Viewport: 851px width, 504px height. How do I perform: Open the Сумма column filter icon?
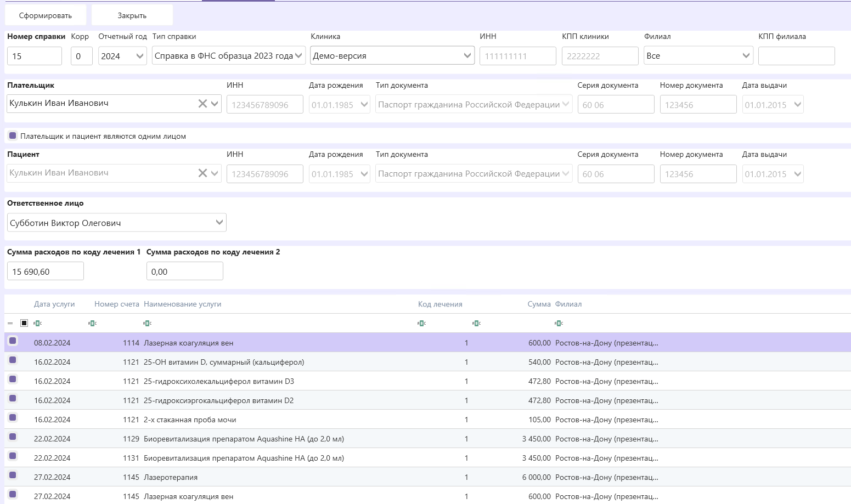pos(477,323)
